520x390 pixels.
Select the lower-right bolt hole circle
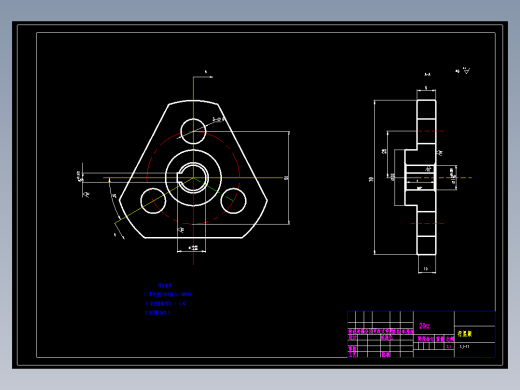[233, 201]
